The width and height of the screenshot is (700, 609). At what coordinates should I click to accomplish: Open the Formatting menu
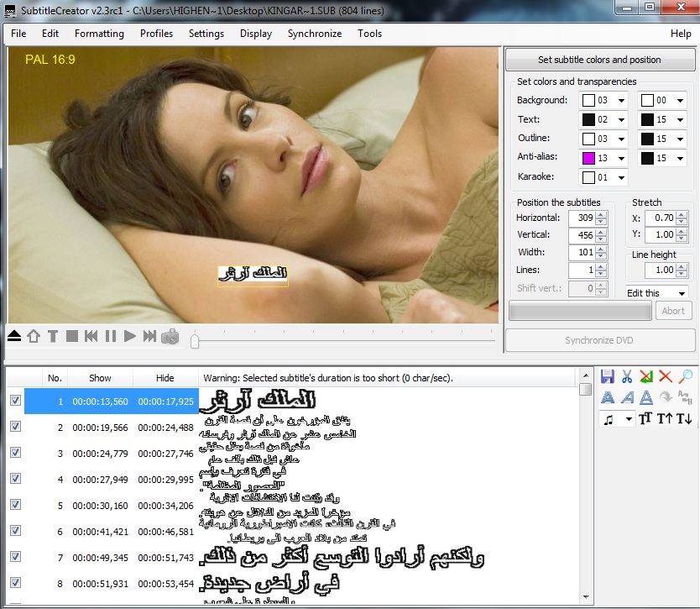(x=99, y=34)
